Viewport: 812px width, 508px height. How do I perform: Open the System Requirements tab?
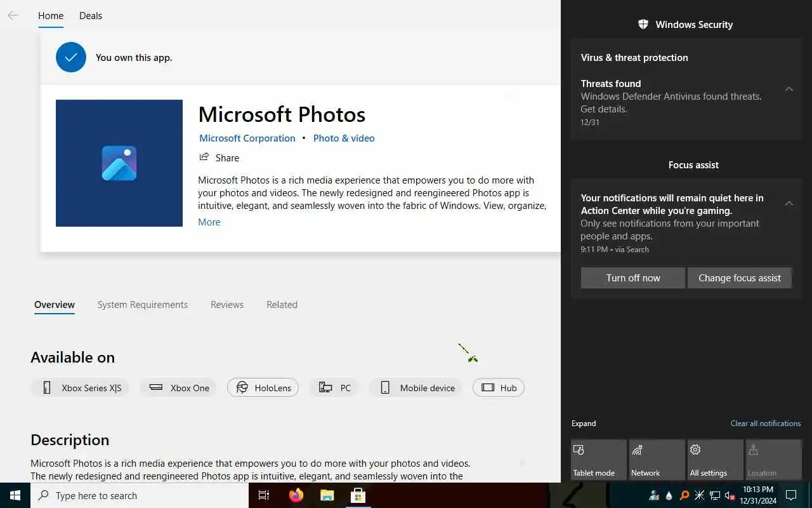(x=143, y=305)
